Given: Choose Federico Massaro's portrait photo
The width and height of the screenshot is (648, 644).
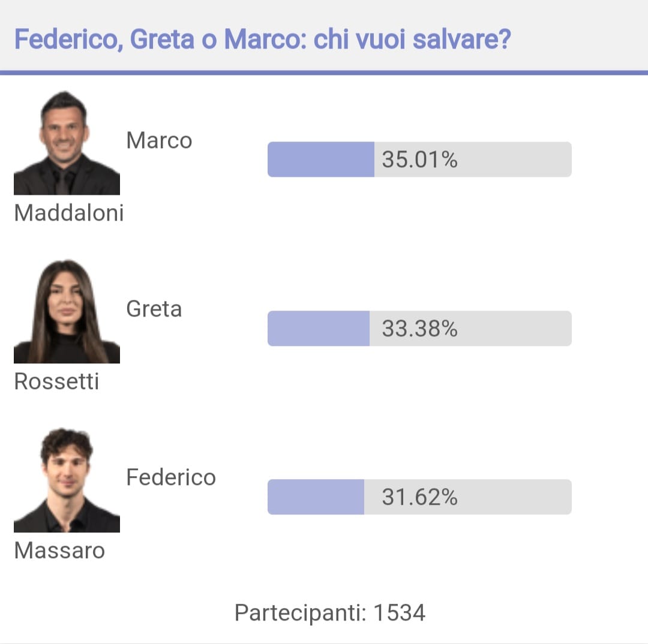Looking at the screenshot, I should coord(67,480).
